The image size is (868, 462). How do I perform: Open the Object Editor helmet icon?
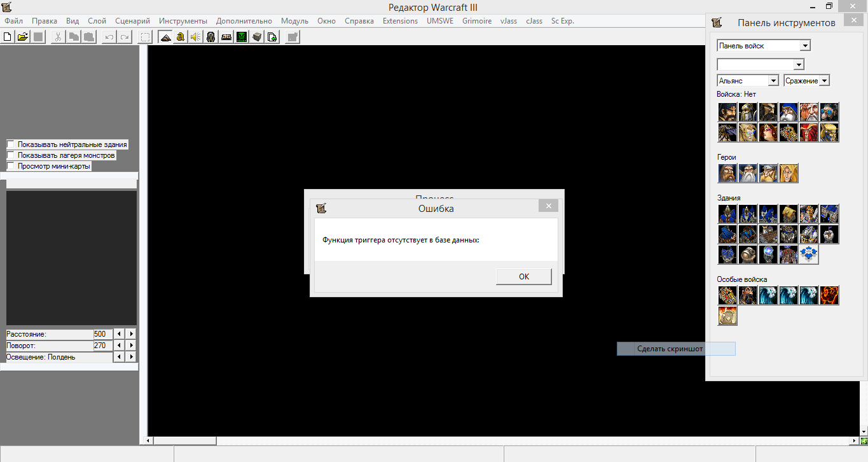210,37
